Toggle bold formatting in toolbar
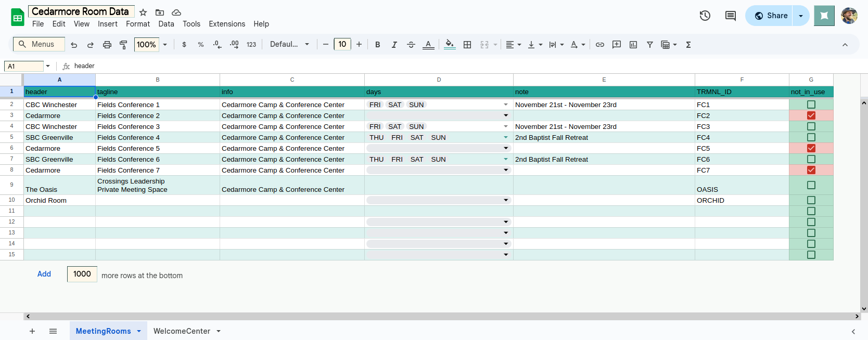This screenshot has width=868, height=340. point(377,45)
